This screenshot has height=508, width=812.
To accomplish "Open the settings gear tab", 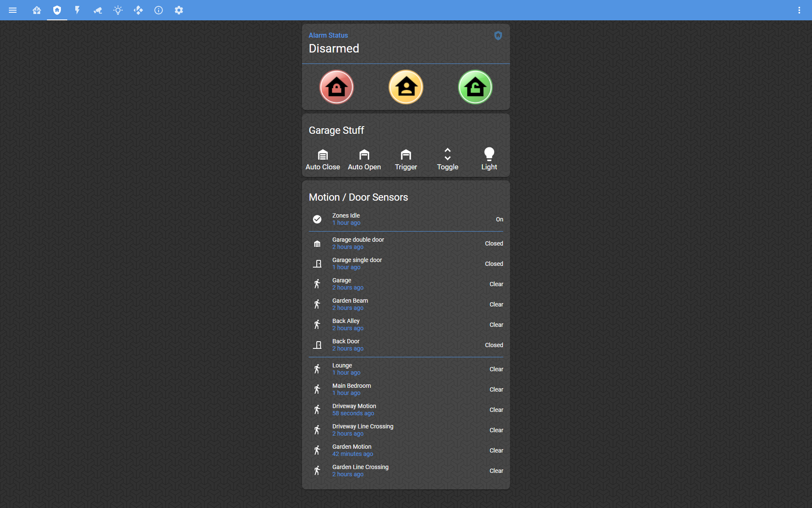I will point(179,10).
